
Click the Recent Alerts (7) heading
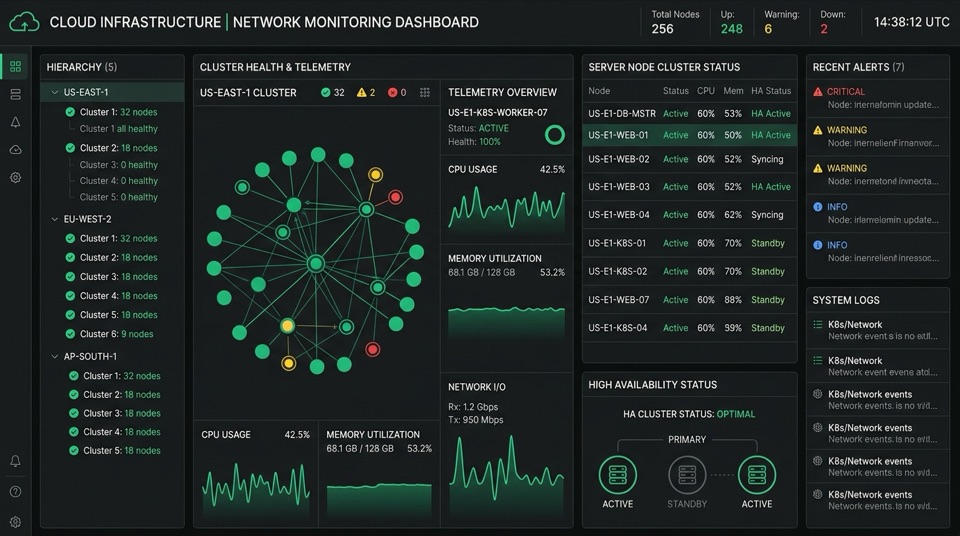(858, 67)
